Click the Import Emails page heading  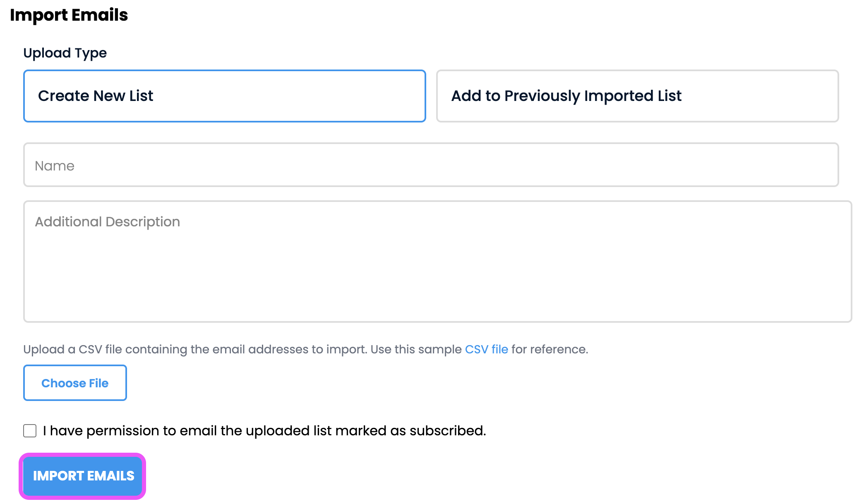(x=69, y=15)
